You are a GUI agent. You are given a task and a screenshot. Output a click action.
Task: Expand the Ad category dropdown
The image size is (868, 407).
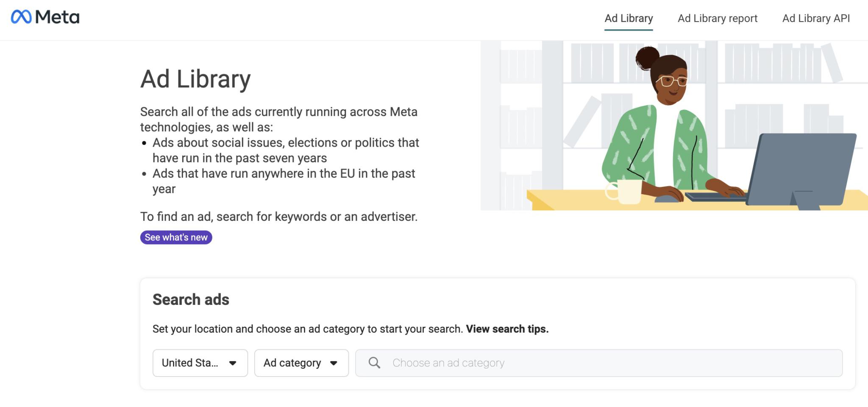click(301, 363)
